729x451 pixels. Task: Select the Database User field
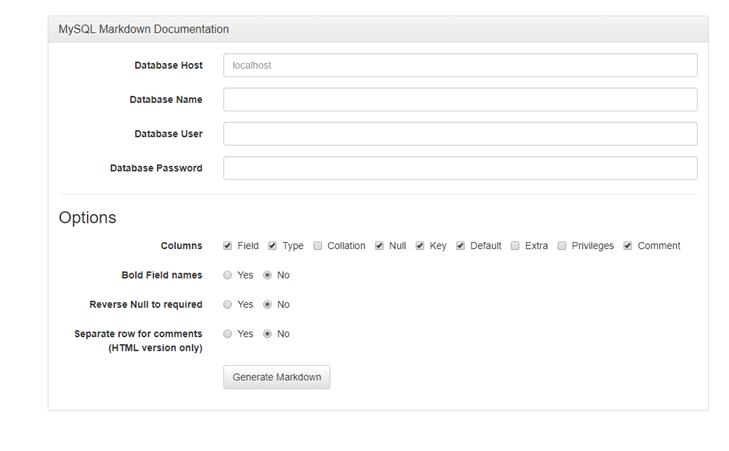[460, 134]
